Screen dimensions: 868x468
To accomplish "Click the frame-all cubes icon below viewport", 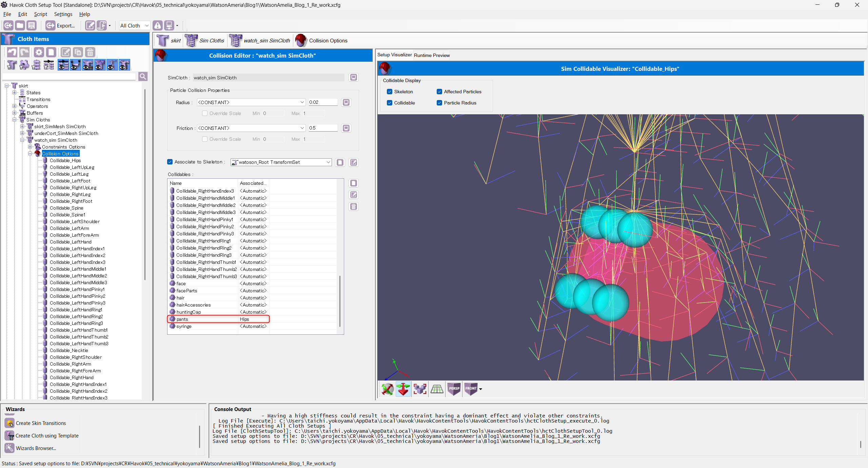I will tap(420, 389).
